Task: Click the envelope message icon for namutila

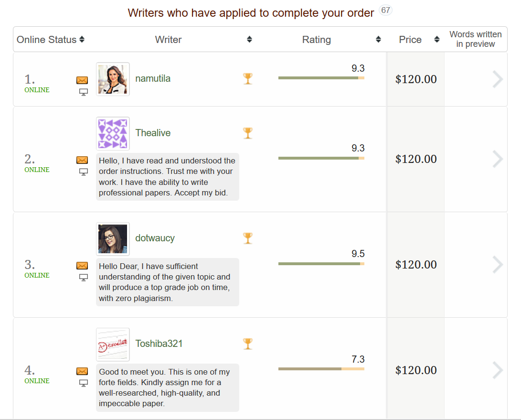Action: click(x=82, y=80)
